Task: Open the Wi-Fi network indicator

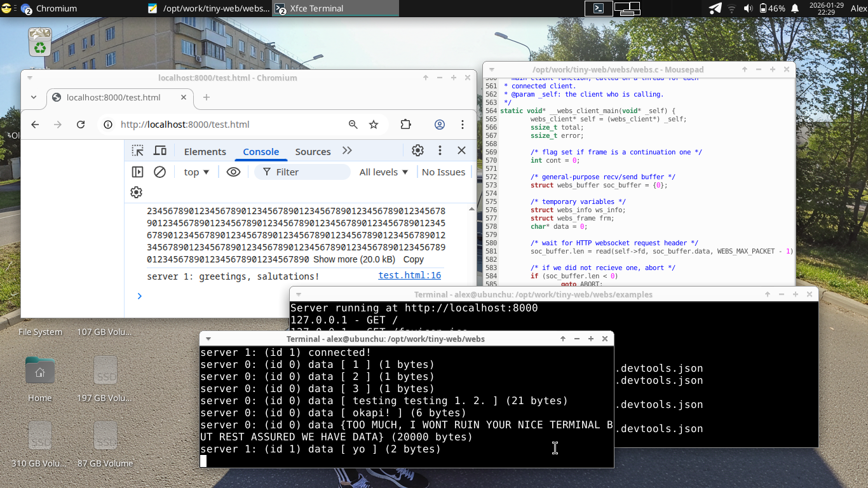Action: point(731,8)
